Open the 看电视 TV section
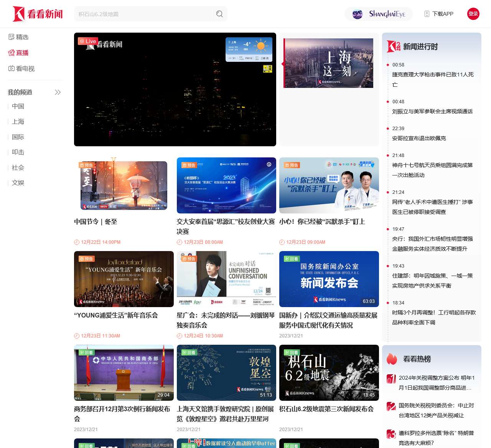491x448 pixels. [21, 68]
